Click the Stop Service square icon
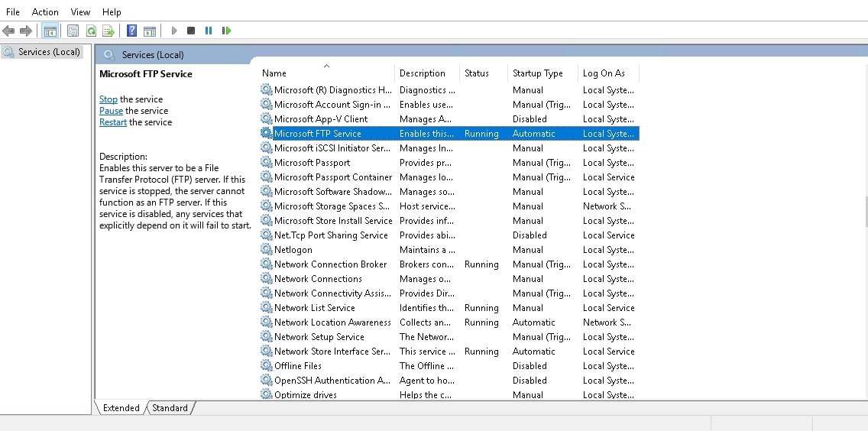This screenshot has height=431, width=868. [191, 31]
